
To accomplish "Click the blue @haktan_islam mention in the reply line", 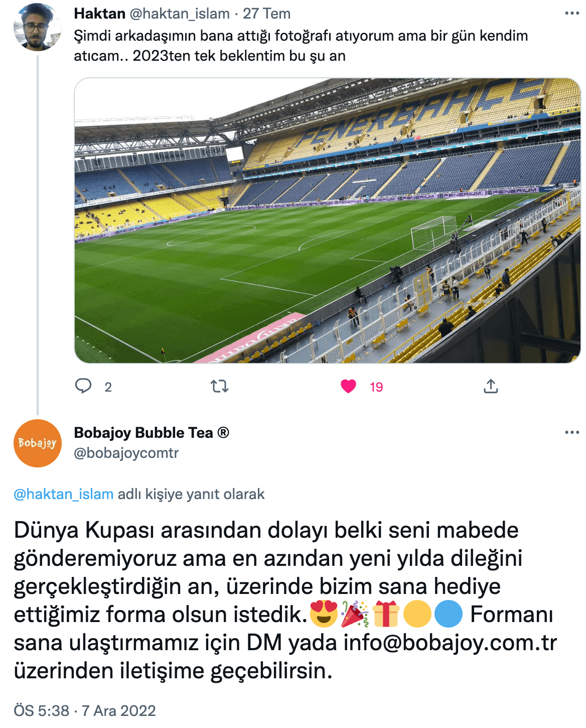I will pyautogui.click(x=64, y=494).
